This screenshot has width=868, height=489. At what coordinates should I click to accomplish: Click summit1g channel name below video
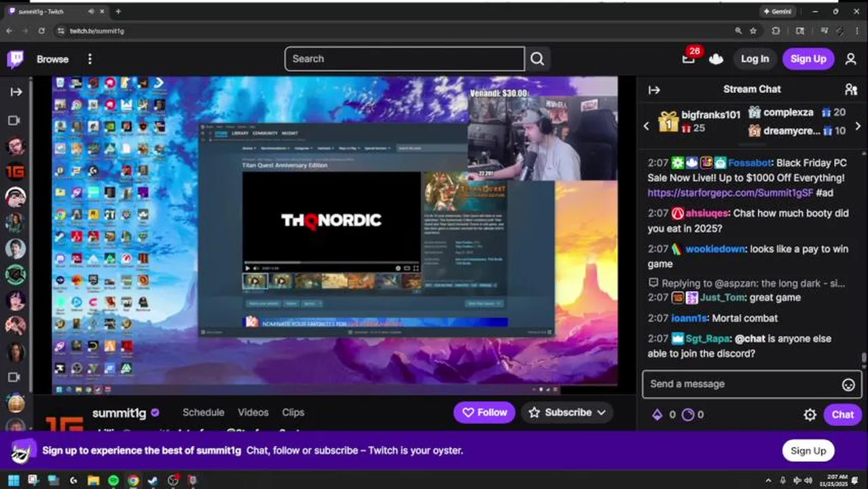click(119, 412)
